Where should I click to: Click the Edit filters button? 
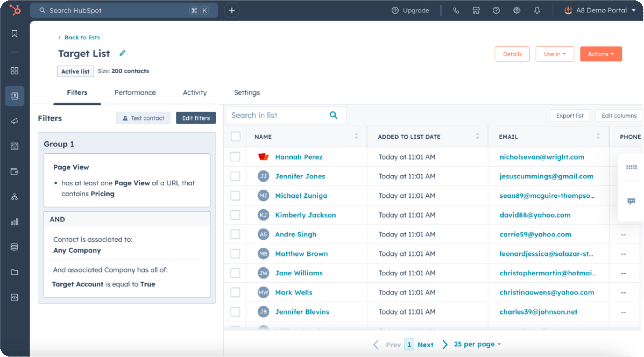[196, 118]
